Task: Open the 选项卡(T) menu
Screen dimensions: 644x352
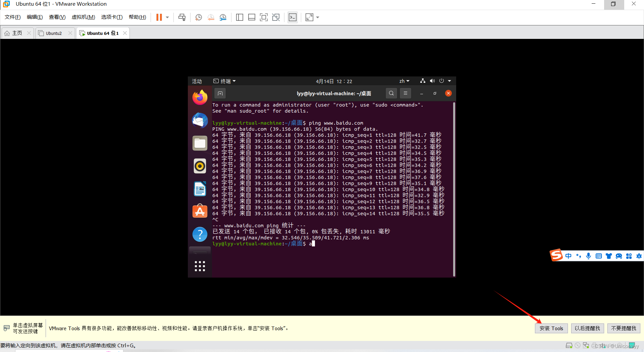Action: click(112, 17)
